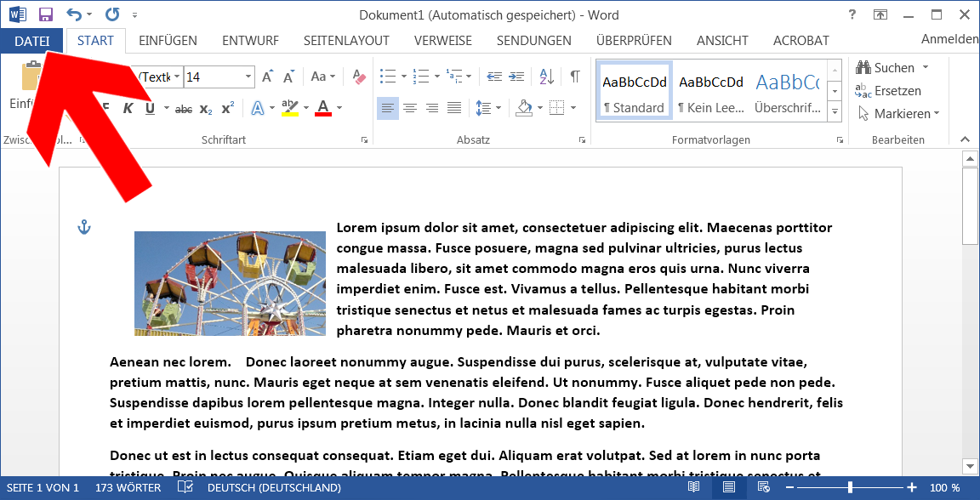Click the zoom slider handle in status bar
This screenshot has width=980, height=500.
click(849, 487)
